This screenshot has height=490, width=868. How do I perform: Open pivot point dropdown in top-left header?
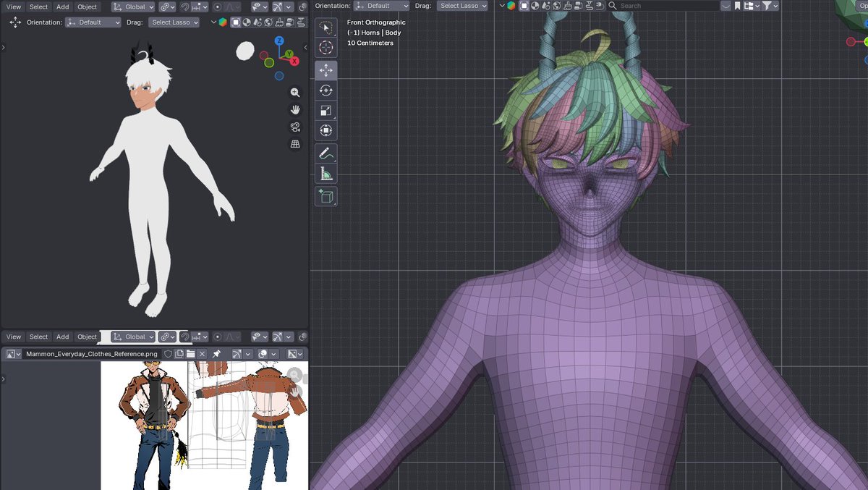click(167, 7)
